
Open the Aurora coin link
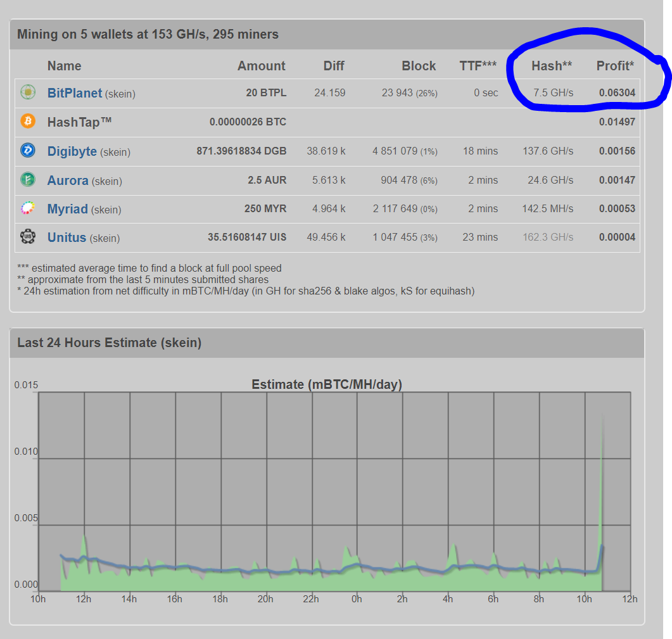[x=68, y=180]
